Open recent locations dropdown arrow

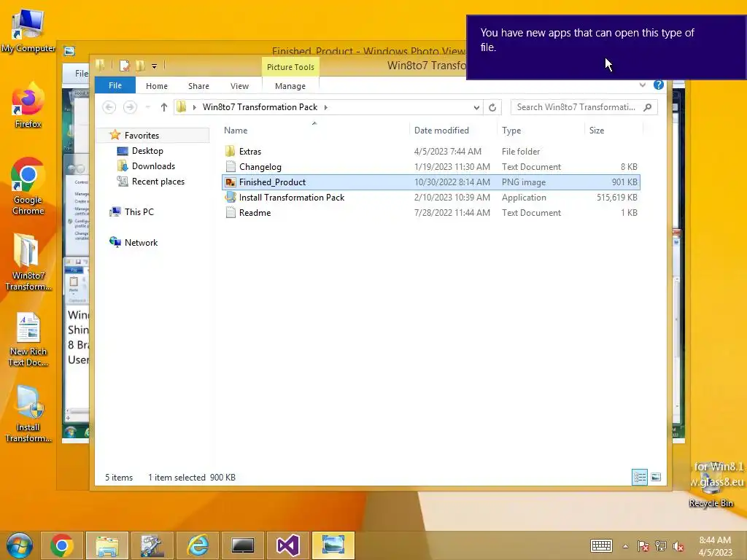pos(147,107)
